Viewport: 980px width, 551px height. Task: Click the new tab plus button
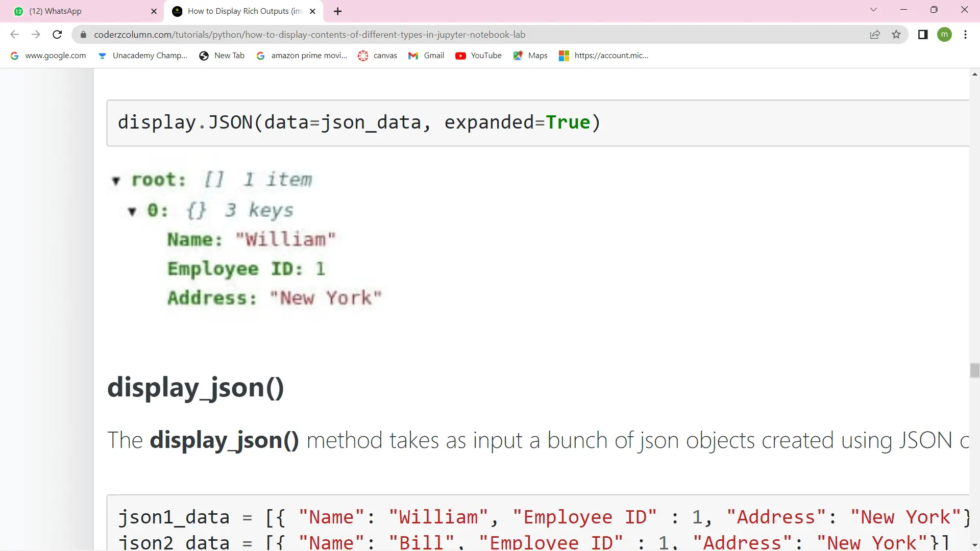click(339, 11)
